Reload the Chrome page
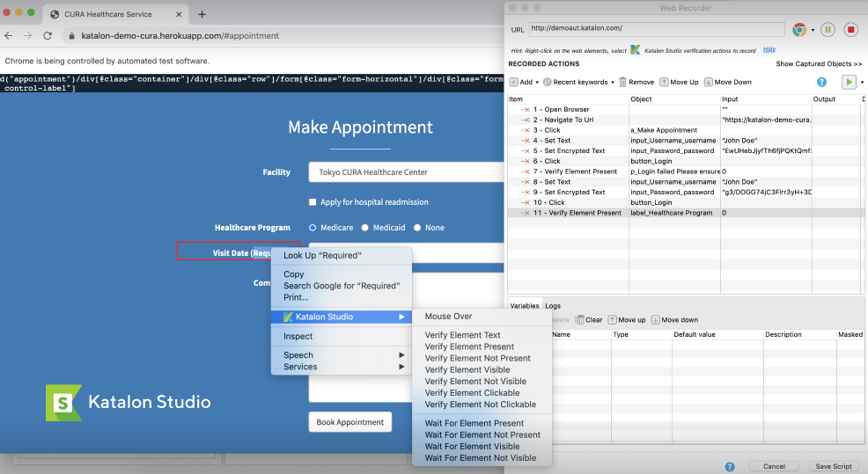Viewport: 868px width, 474px height. tap(48, 35)
